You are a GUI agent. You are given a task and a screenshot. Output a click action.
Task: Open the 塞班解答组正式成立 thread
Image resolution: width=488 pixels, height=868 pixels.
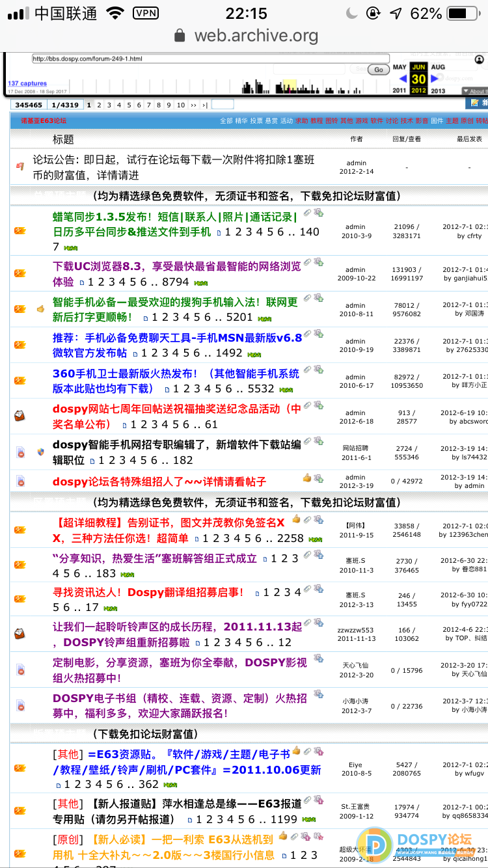tap(155, 558)
